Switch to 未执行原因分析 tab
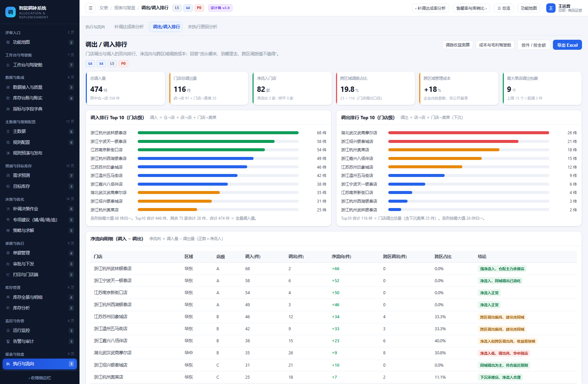This screenshot has height=384, width=588. pos(202,27)
